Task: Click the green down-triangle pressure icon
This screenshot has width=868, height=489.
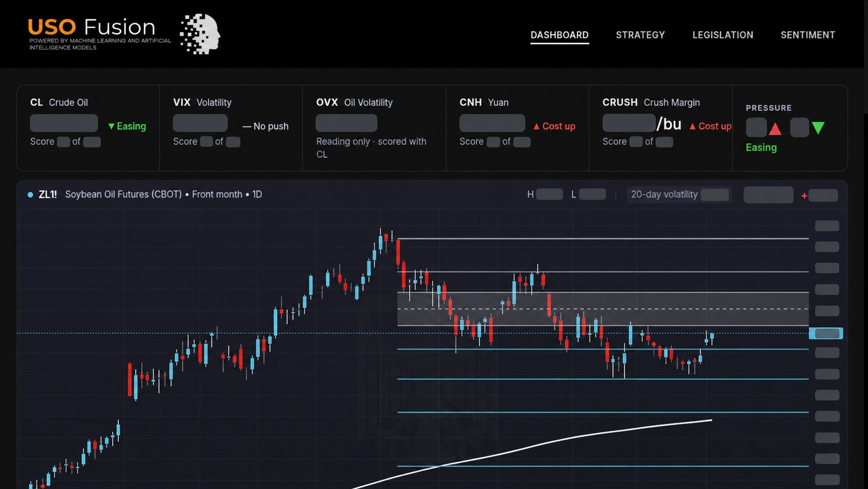Action: point(818,128)
